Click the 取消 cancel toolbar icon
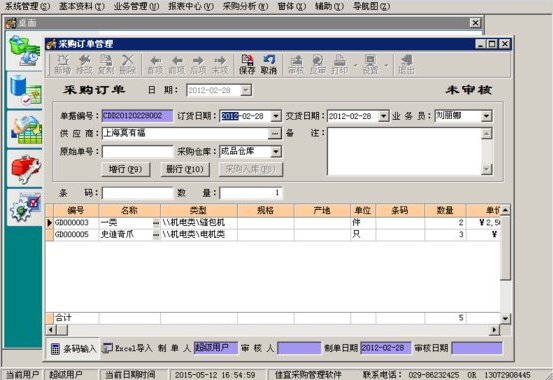 (268, 65)
